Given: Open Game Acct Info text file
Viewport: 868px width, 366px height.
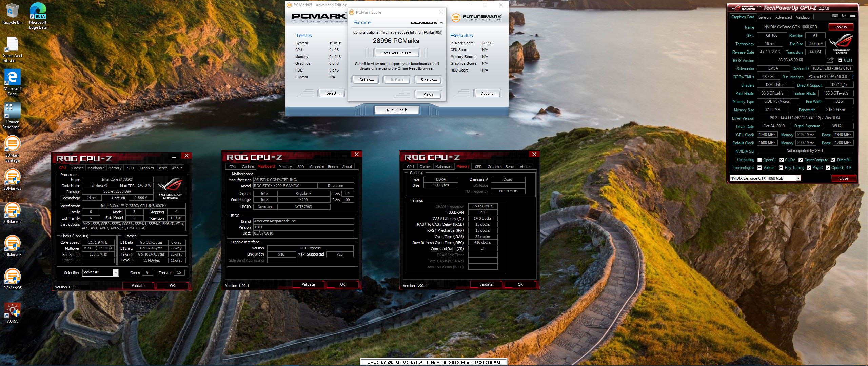Looking at the screenshot, I should pyautogui.click(x=12, y=49).
